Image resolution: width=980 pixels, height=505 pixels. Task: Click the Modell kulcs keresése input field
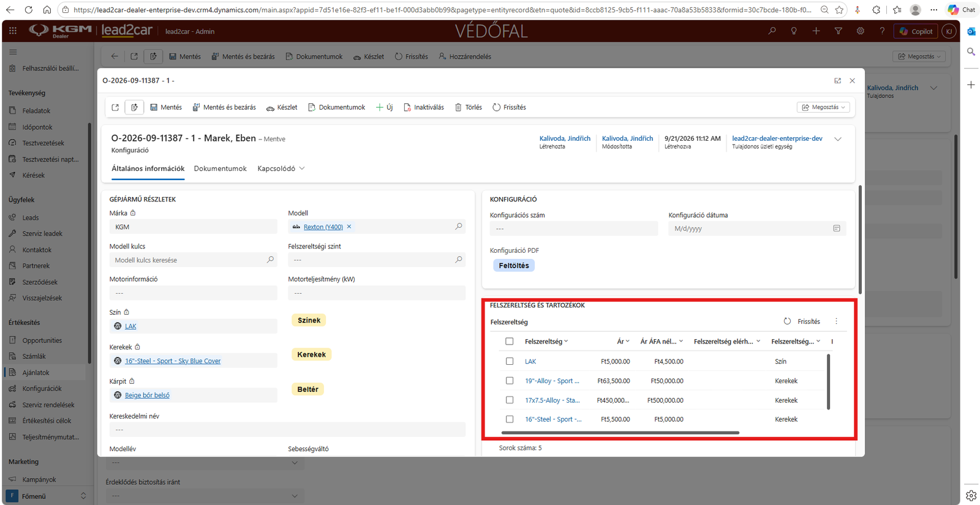pos(193,260)
